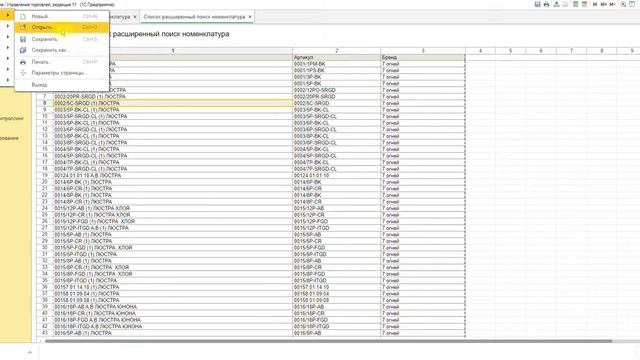Choose Сохранить как in the file menu
The width and height of the screenshot is (640, 360).
pyautogui.click(x=62, y=50)
